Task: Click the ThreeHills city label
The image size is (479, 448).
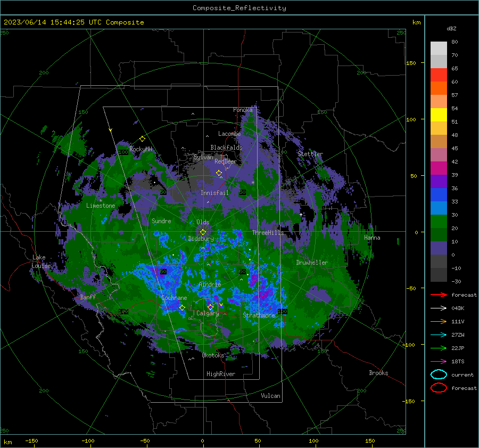Action: point(268,233)
